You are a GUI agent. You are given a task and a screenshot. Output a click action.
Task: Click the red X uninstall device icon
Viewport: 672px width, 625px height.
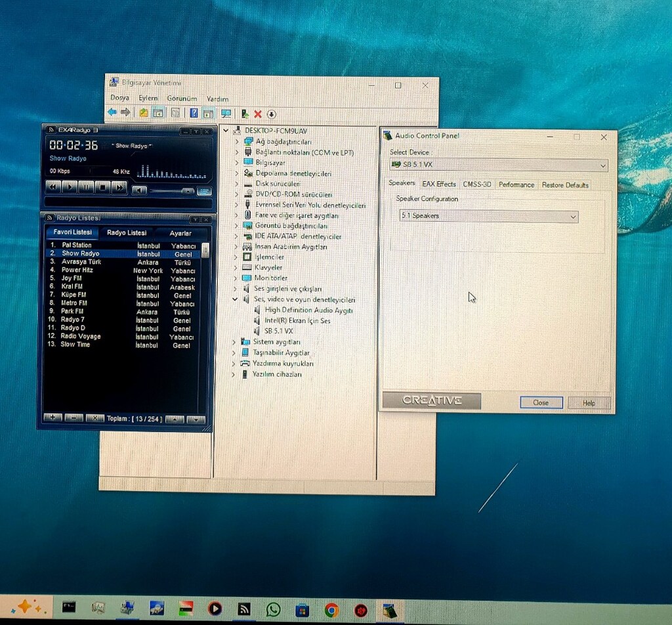point(257,114)
